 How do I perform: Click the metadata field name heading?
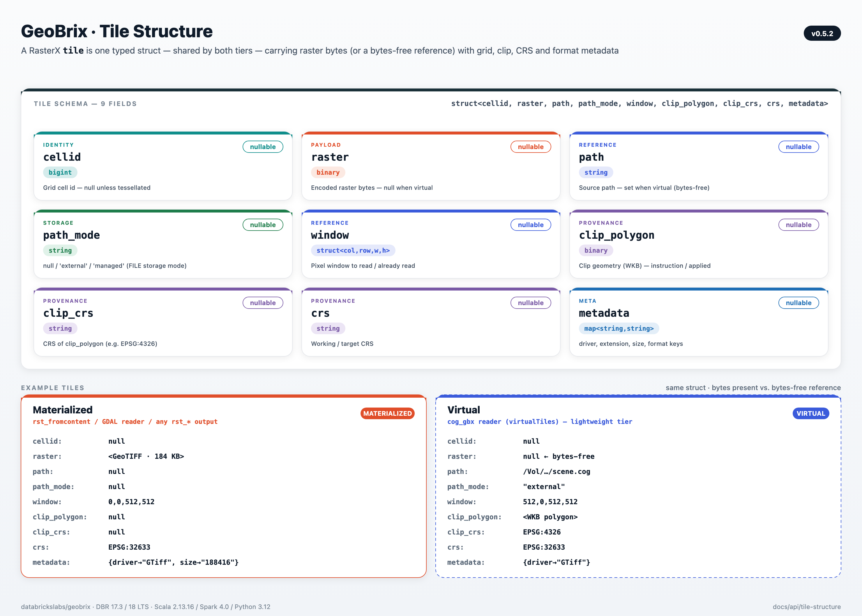coord(604,313)
